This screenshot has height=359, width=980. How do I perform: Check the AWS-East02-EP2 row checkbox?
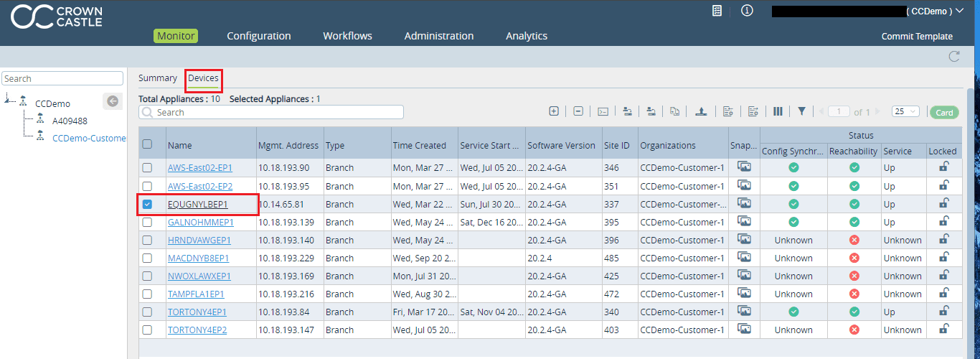click(x=147, y=186)
